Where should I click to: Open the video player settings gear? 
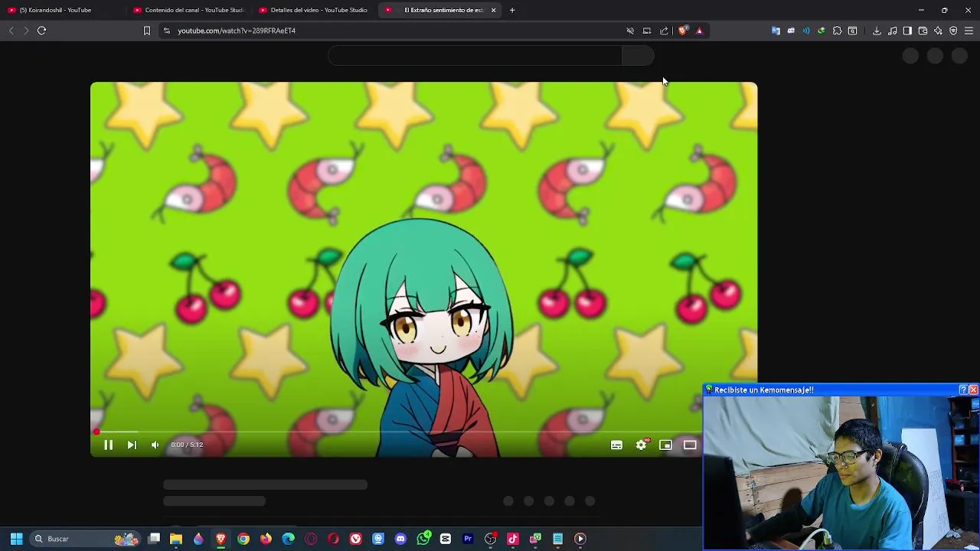coord(642,445)
